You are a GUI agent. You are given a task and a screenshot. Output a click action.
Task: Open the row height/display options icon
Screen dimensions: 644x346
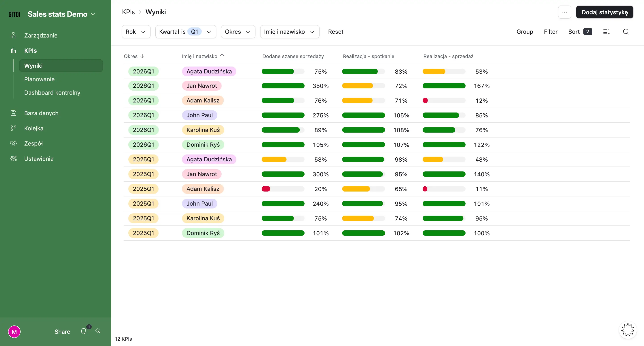pos(606,32)
